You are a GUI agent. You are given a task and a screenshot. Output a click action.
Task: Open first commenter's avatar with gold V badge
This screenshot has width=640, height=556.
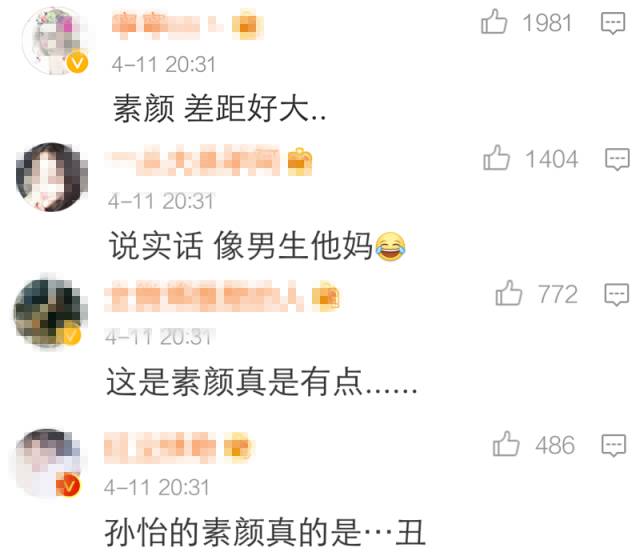click(56, 41)
